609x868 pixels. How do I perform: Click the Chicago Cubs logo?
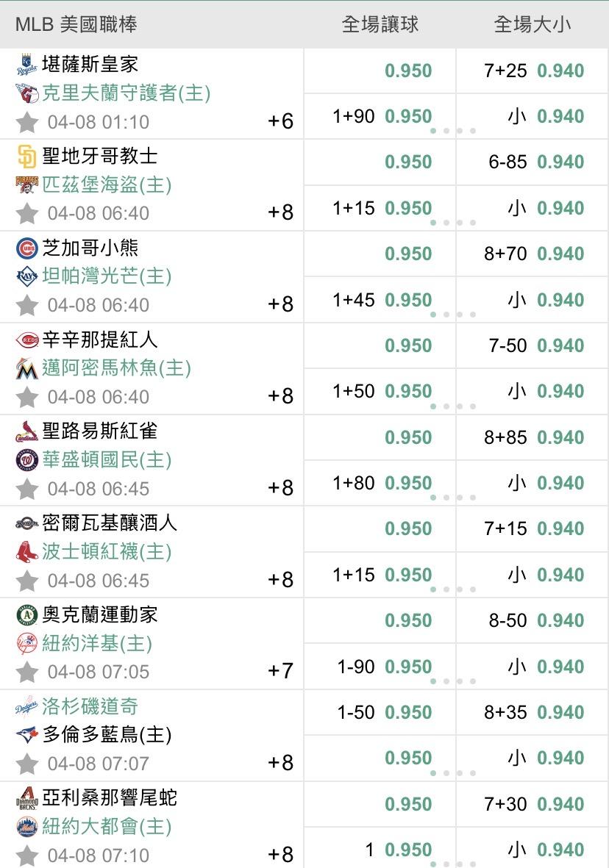coord(26,248)
